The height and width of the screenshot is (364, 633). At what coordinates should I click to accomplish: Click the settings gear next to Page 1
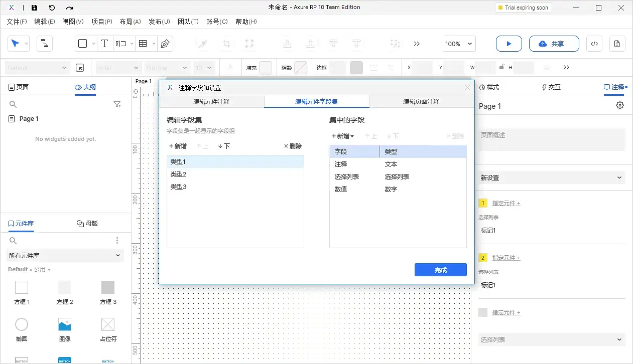click(620, 105)
